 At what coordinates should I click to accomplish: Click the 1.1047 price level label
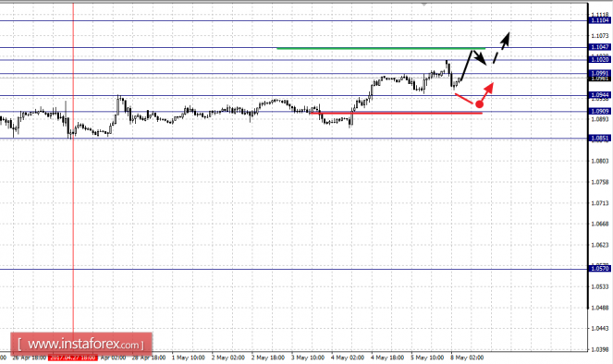pos(599,47)
